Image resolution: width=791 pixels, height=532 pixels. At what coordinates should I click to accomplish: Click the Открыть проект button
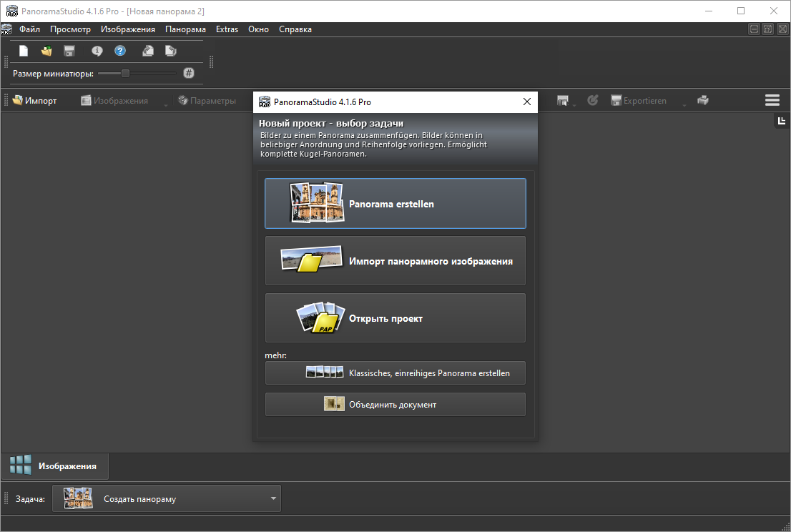(395, 318)
